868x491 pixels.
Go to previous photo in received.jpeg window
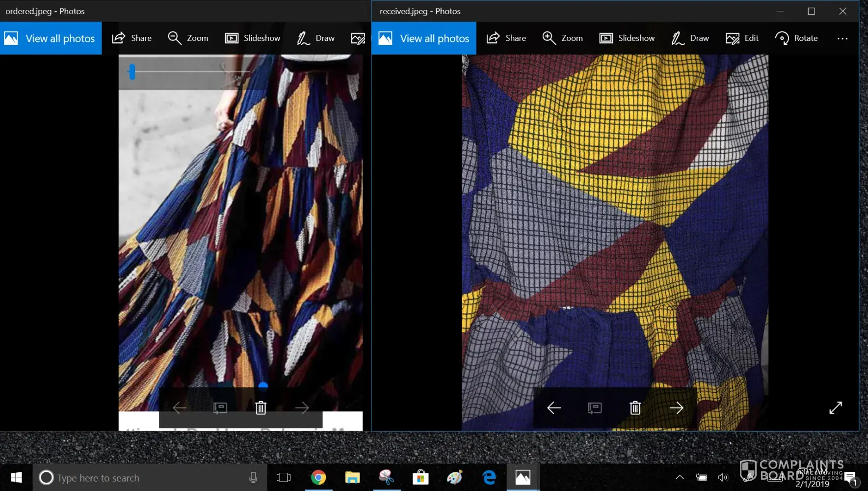click(x=553, y=408)
